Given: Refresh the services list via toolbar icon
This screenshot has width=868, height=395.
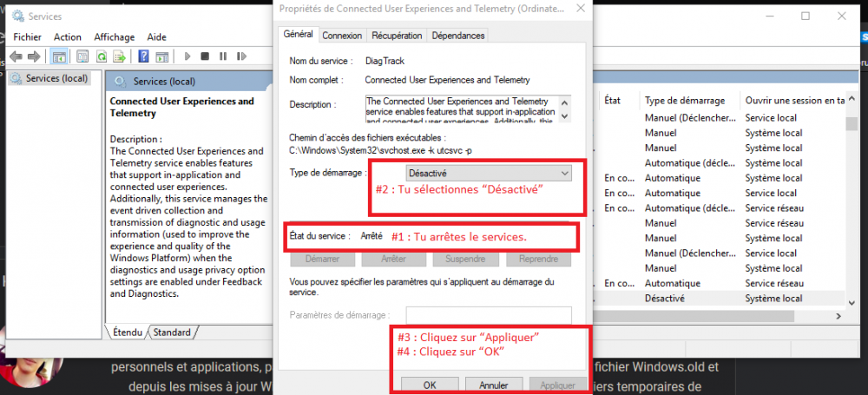Looking at the screenshot, I should pos(101,56).
